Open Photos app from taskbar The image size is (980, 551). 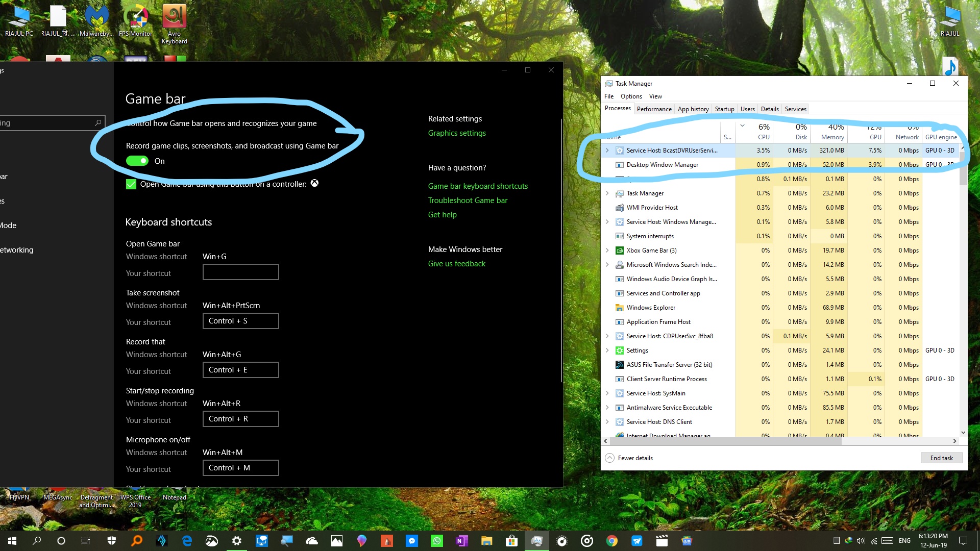coord(337,541)
